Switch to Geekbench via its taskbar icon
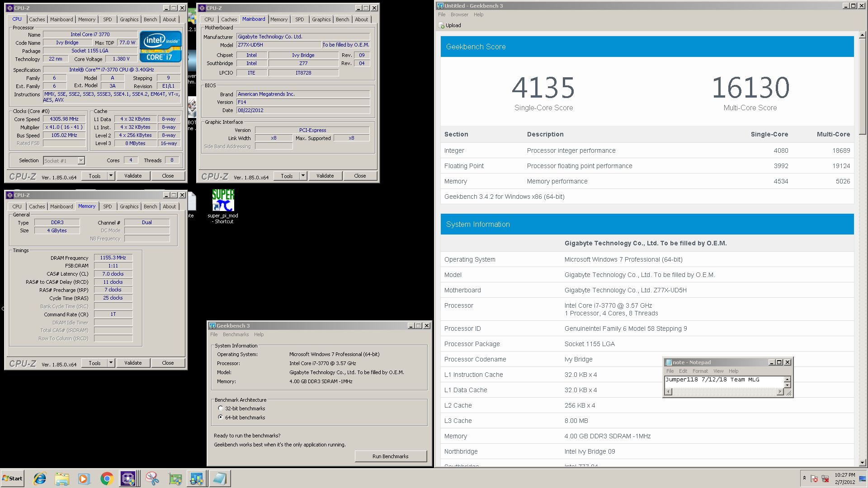The width and height of the screenshot is (868, 488). (x=197, y=479)
